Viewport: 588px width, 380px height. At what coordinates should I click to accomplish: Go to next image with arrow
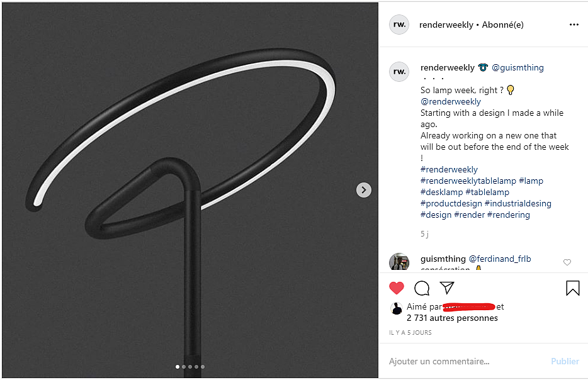(364, 190)
